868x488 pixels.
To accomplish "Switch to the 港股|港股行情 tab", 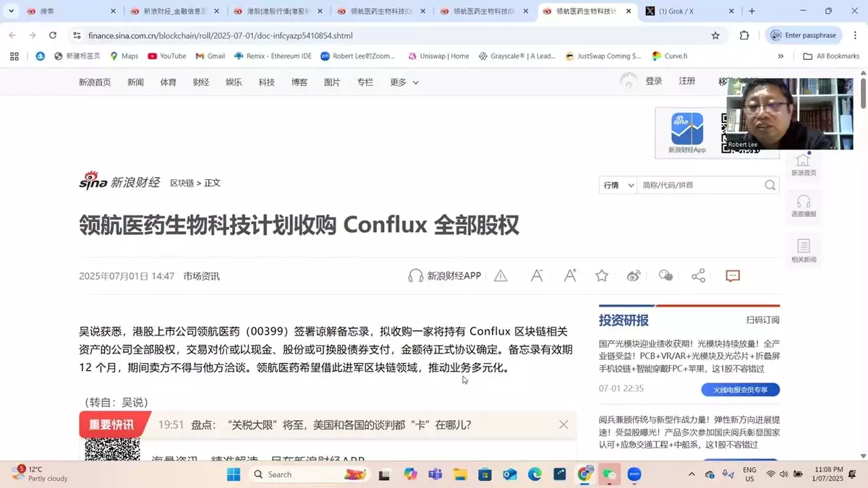I will (278, 12).
